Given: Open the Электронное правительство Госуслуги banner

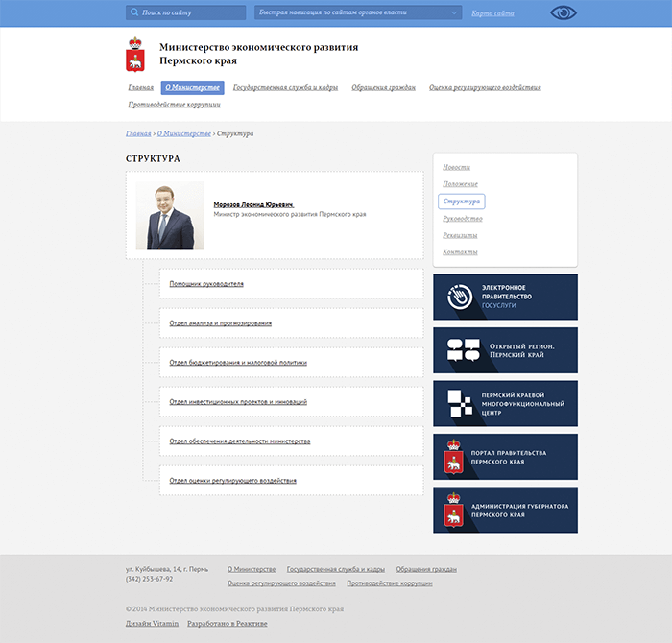Looking at the screenshot, I should coord(505,297).
